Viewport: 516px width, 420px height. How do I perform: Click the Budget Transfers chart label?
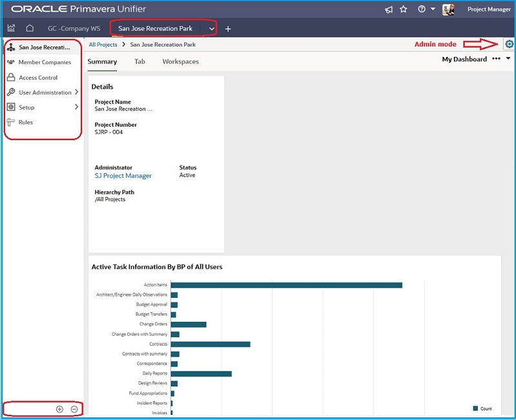click(x=151, y=314)
